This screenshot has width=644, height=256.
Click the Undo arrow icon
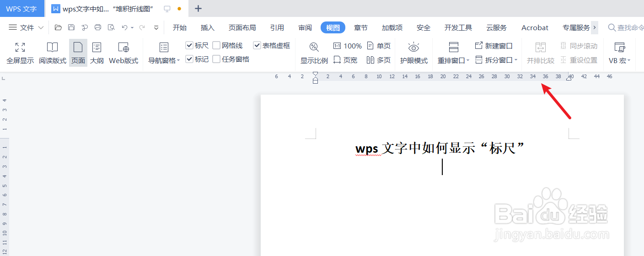[x=124, y=27]
